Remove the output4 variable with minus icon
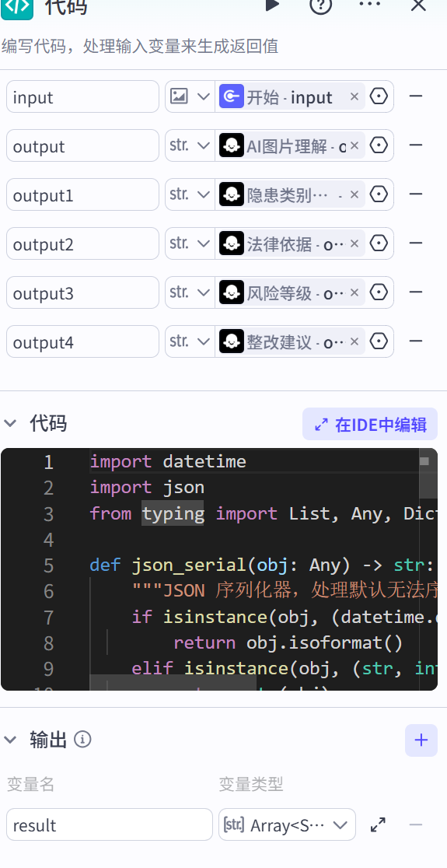 click(415, 341)
